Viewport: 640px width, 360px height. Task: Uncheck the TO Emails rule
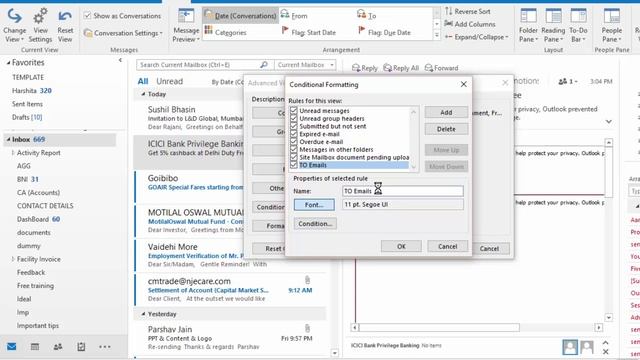[x=293, y=165]
